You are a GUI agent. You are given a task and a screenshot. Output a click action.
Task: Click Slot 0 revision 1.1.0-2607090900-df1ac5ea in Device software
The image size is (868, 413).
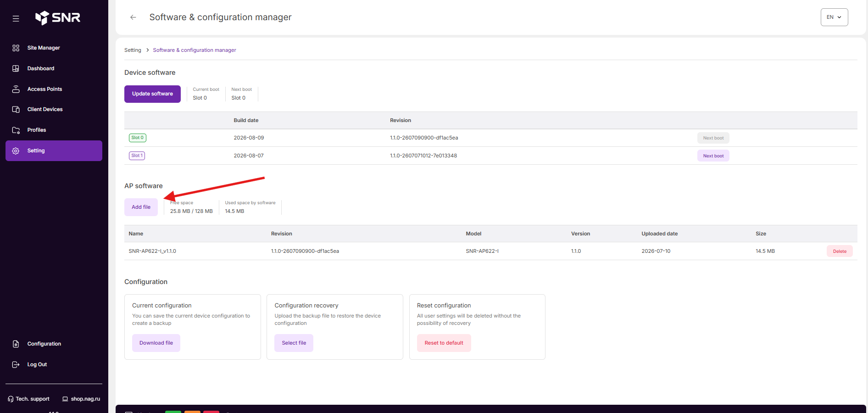pos(424,138)
